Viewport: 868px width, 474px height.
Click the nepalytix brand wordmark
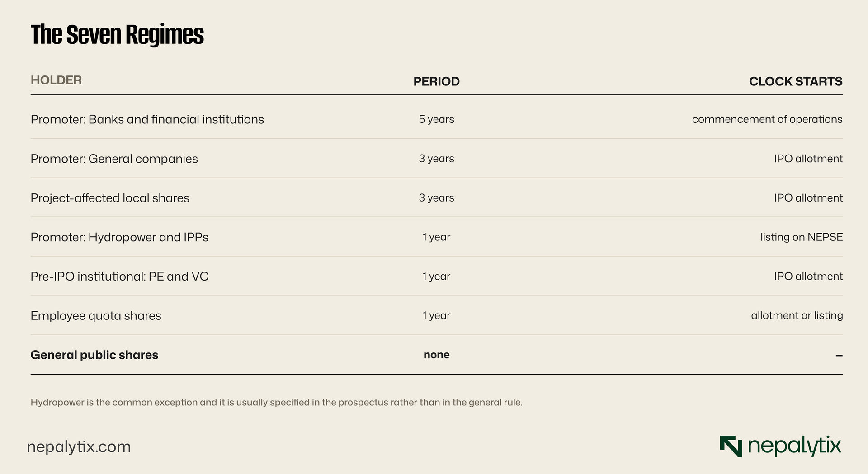point(794,446)
